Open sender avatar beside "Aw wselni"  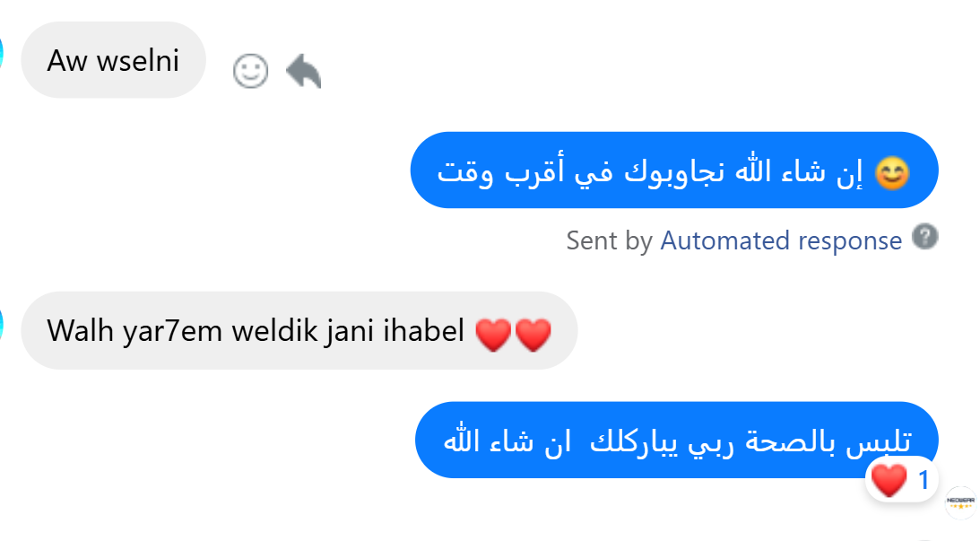[2, 53]
